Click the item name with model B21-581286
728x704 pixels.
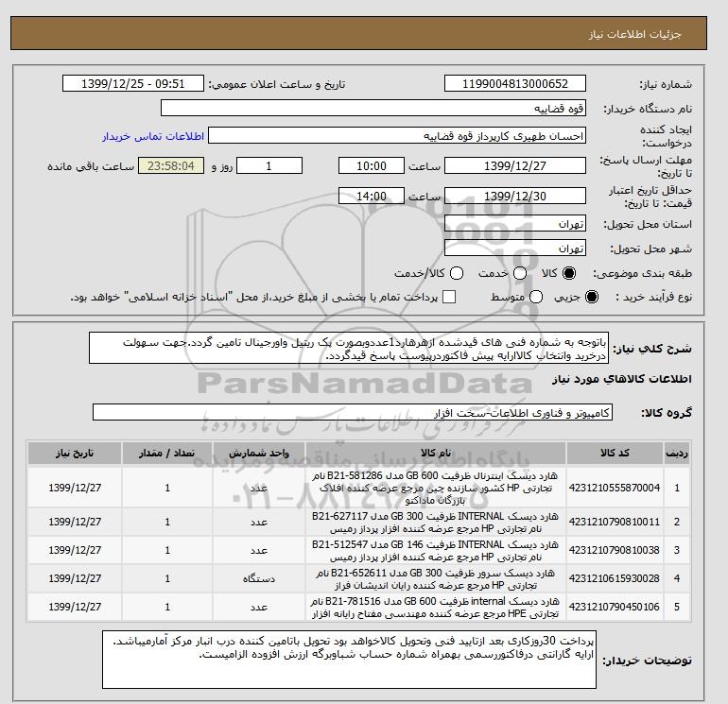click(x=436, y=488)
